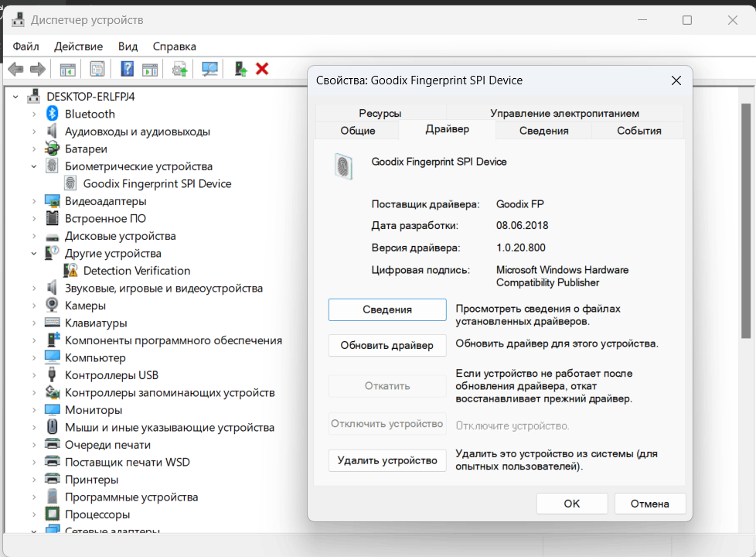The width and height of the screenshot is (756, 557).
Task: Click the Сведения driver details button
Action: (387, 309)
